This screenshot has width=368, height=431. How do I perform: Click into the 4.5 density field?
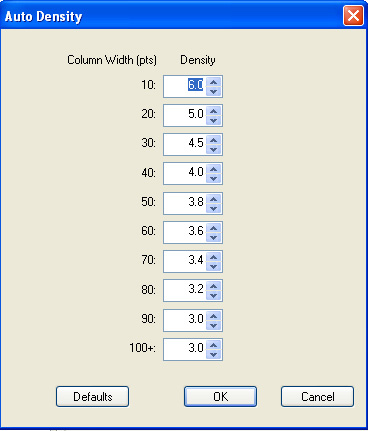[x=184, y=144]
